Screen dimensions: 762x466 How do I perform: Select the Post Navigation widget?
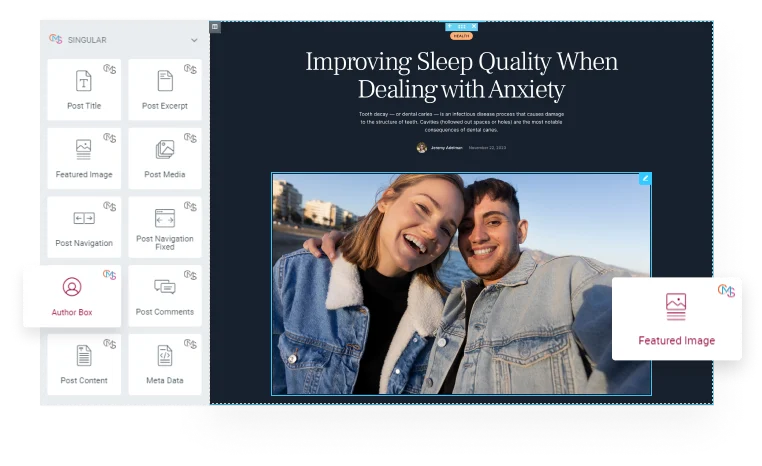coord(84,227)
